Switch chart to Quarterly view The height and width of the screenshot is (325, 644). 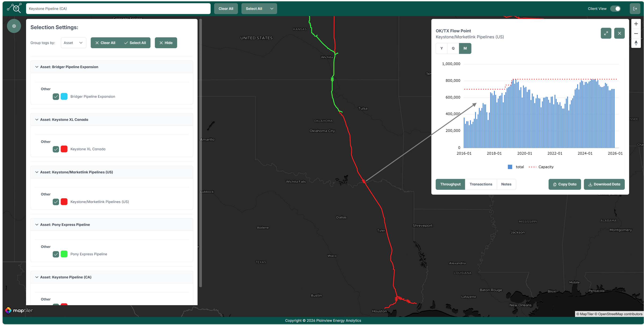[x=453, y=48]
